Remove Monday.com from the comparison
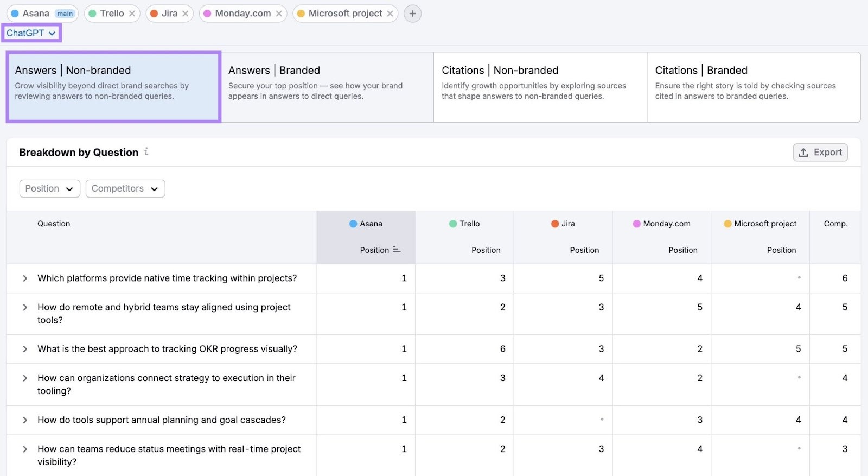The height and width of the screenshot is (476, 868). pyautogui.click(x=279, y=14)
